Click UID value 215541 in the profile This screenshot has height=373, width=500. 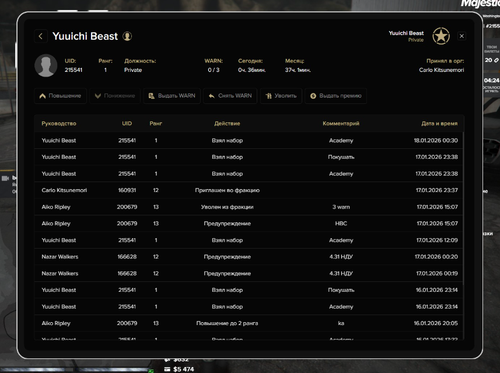[73, 70]
